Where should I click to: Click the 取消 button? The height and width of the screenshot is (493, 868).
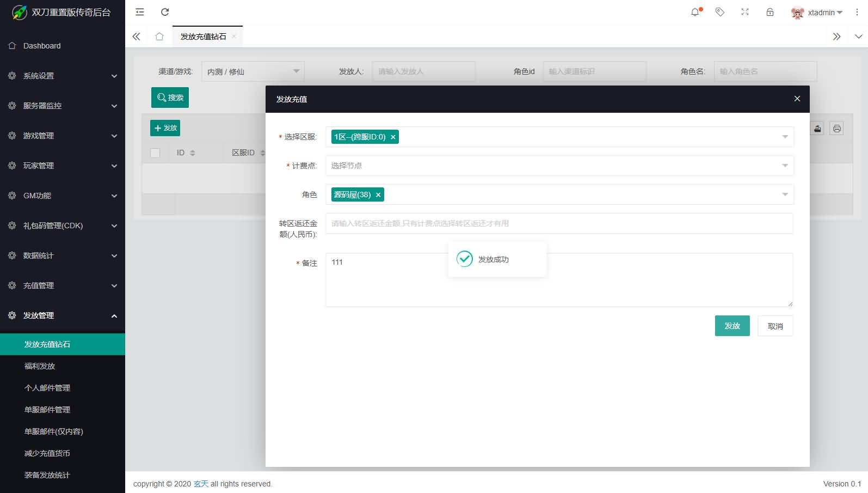(x=775, y=326)
